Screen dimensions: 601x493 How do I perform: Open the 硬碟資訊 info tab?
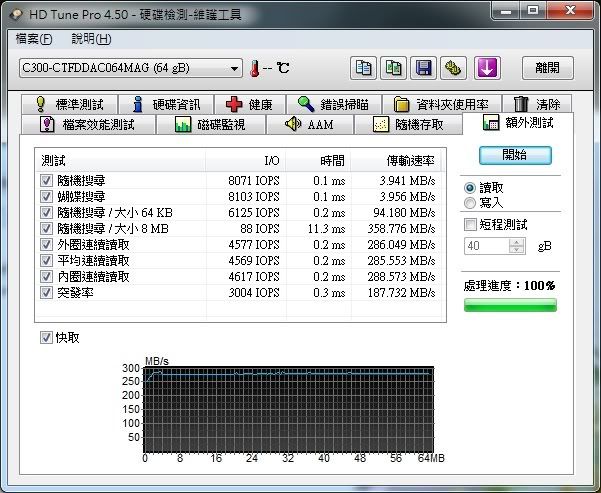(166, 104)
